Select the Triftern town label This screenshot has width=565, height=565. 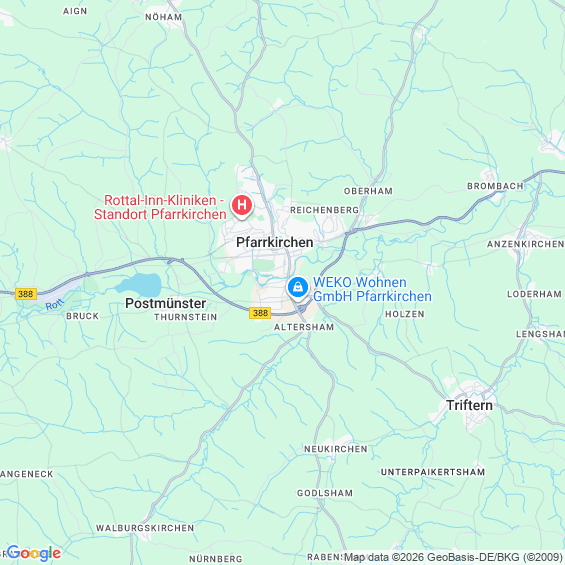pyautogui.click(x=469, y=405)
